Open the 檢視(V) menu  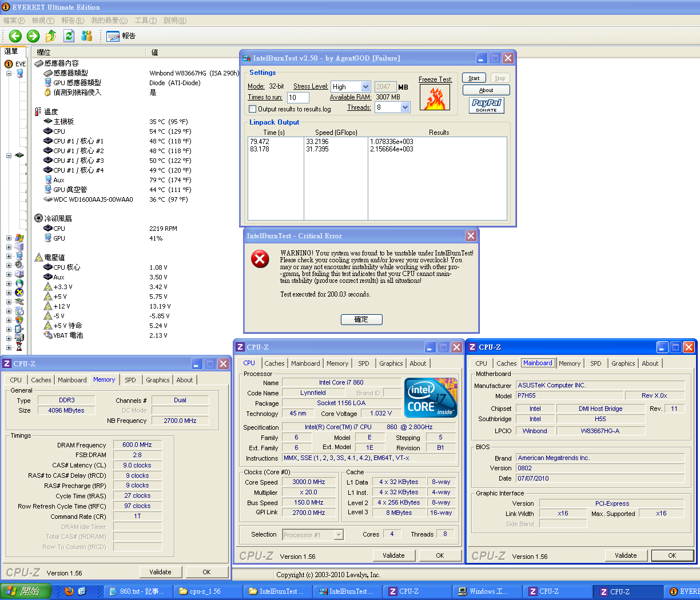[x=43, y=21]
